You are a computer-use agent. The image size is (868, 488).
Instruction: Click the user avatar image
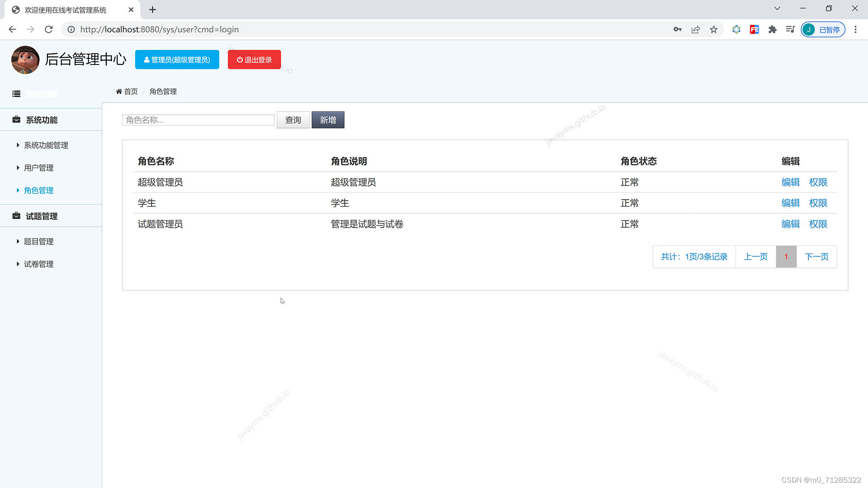(x=25, y=60)
